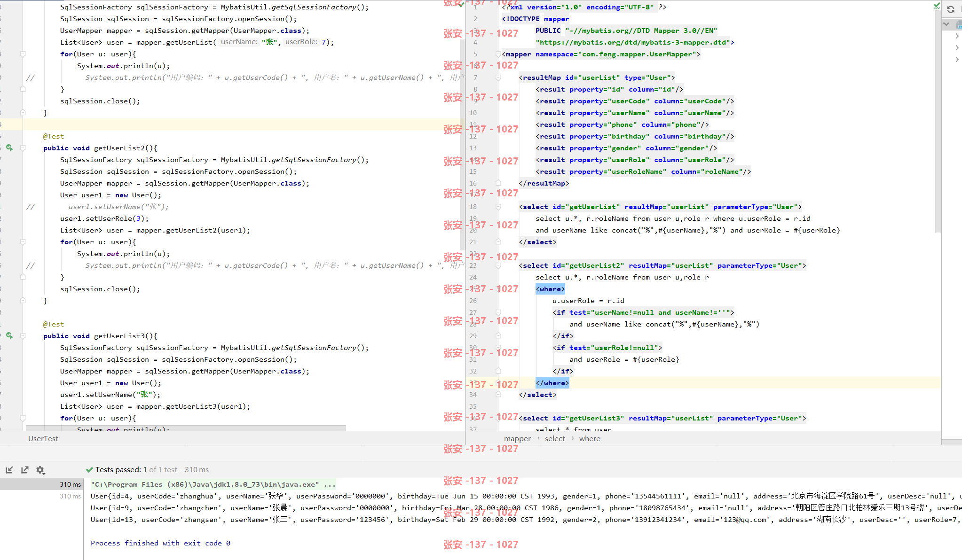Screen dimensions: 962x560
Task: Click the 'u.userRole = r.id' line 26
Action: click(588, 301)
